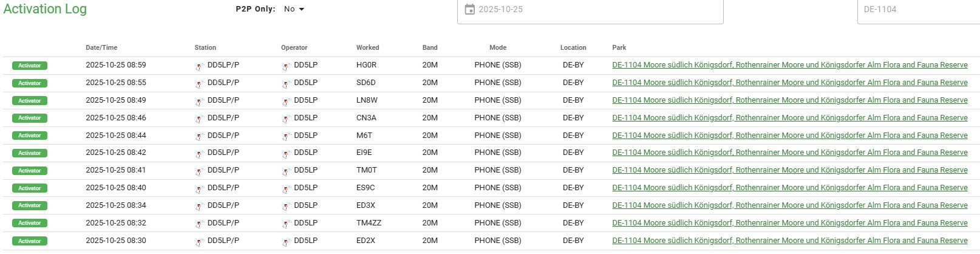Click Activator badge in the TM4ZZ row
980x254 pixels.
click(x=30, y=223)
